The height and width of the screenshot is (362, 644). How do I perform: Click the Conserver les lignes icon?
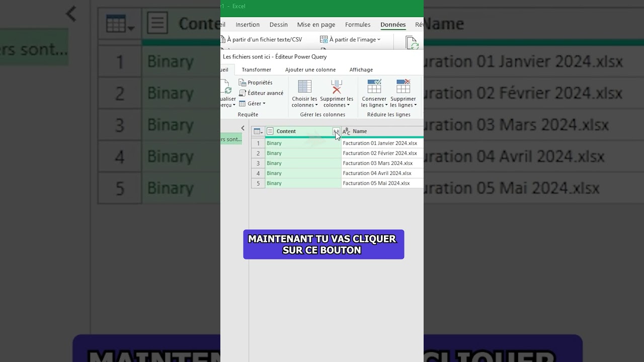[x=374, y=86]
